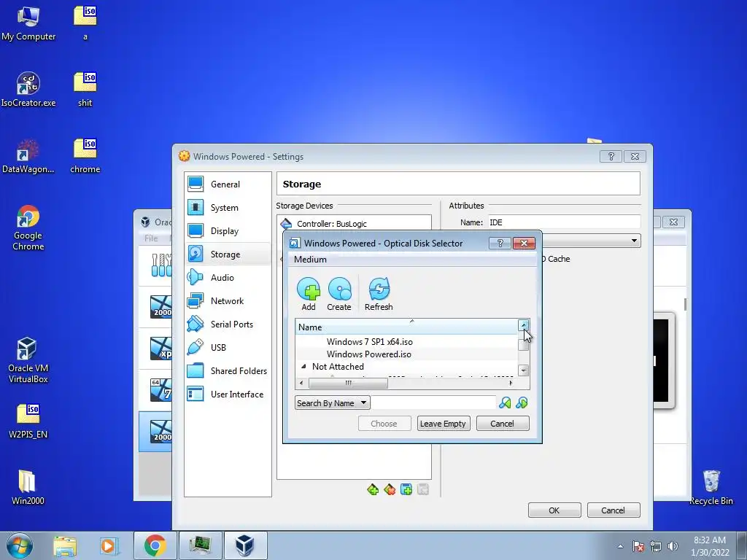747x560 pixels.
Task: Open the Windows Start menu
Action: (20, 545)
